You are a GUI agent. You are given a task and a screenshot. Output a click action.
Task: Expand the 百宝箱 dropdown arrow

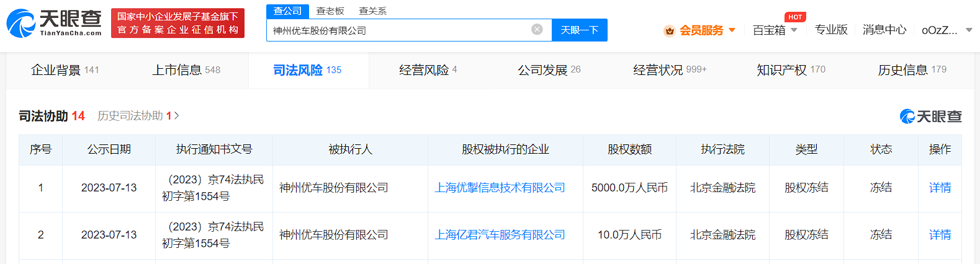[794, 30]
